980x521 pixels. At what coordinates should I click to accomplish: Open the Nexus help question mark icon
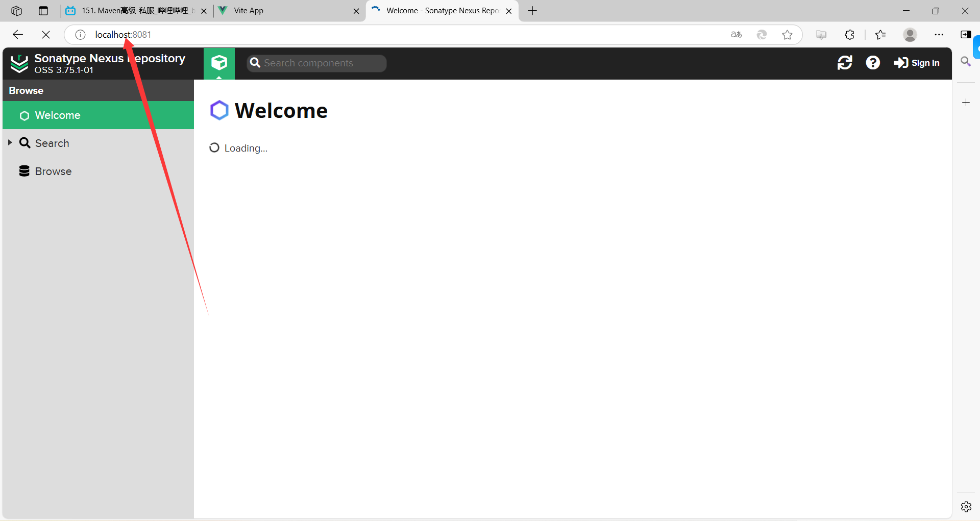(873, 63)
